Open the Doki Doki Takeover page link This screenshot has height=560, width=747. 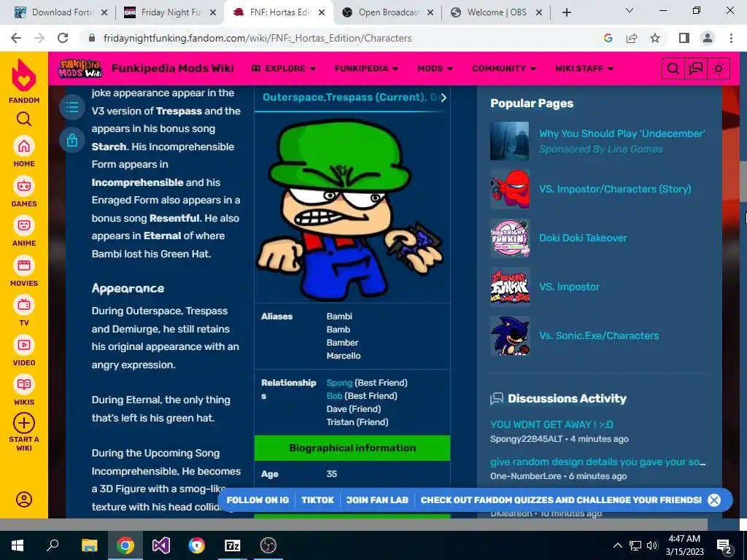click(583, 238)
